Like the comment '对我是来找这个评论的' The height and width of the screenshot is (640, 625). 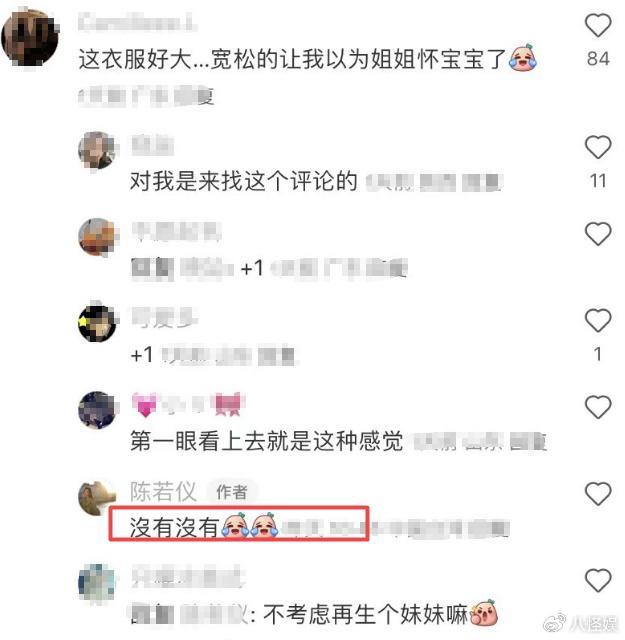(x=598, y=147)
